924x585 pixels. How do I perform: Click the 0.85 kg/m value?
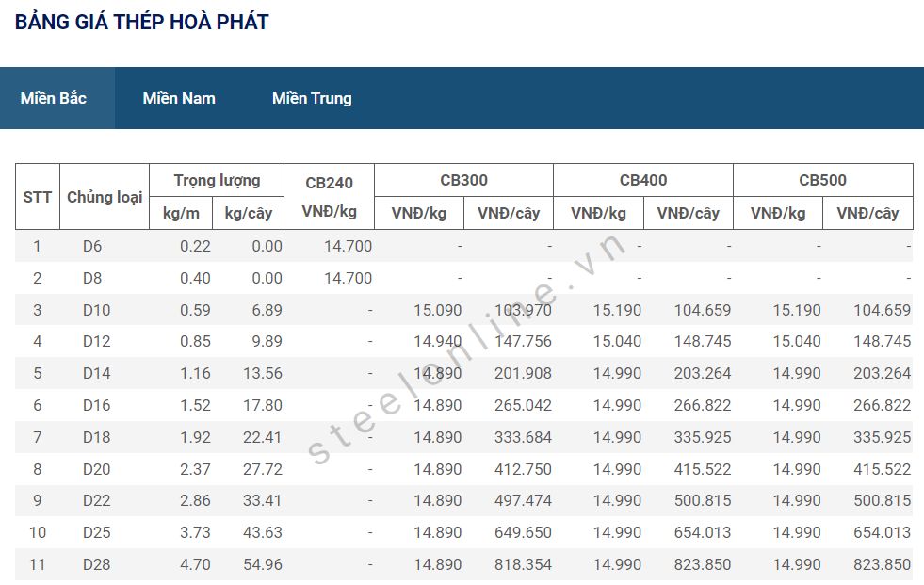coord(195,341)
